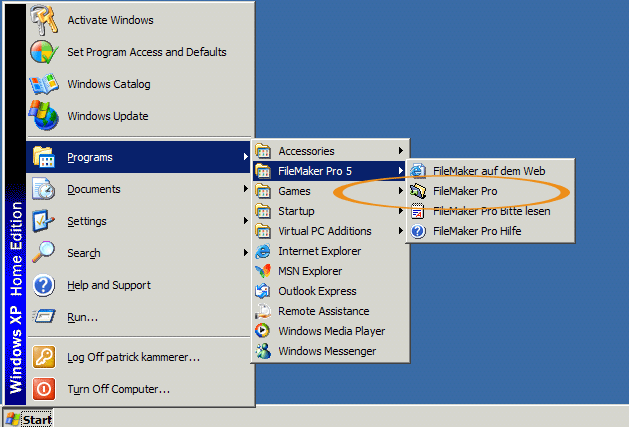
Task: Choose Turn Off Computer...
Action: pos(140,389)
